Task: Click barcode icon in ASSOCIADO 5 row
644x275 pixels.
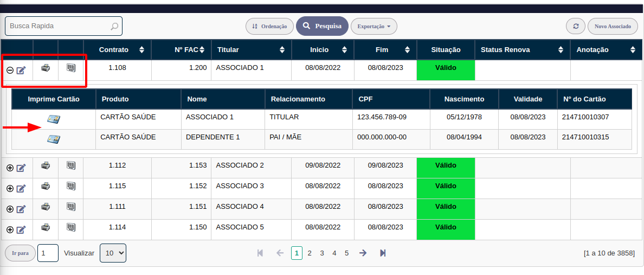Action: [x=71, y=227]
